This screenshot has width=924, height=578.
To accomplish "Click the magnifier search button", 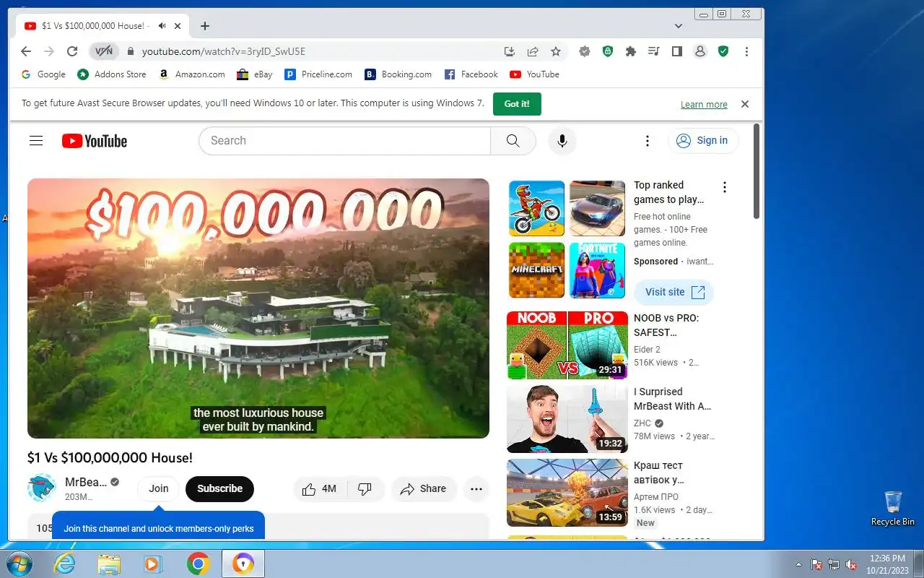I will 513,141.
